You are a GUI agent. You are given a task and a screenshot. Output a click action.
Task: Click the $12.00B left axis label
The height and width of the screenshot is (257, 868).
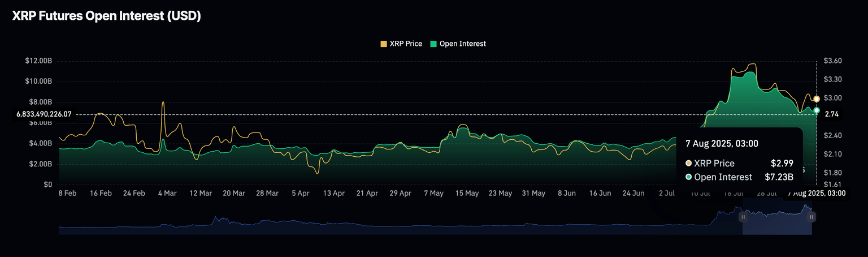(x=39, y=61)
